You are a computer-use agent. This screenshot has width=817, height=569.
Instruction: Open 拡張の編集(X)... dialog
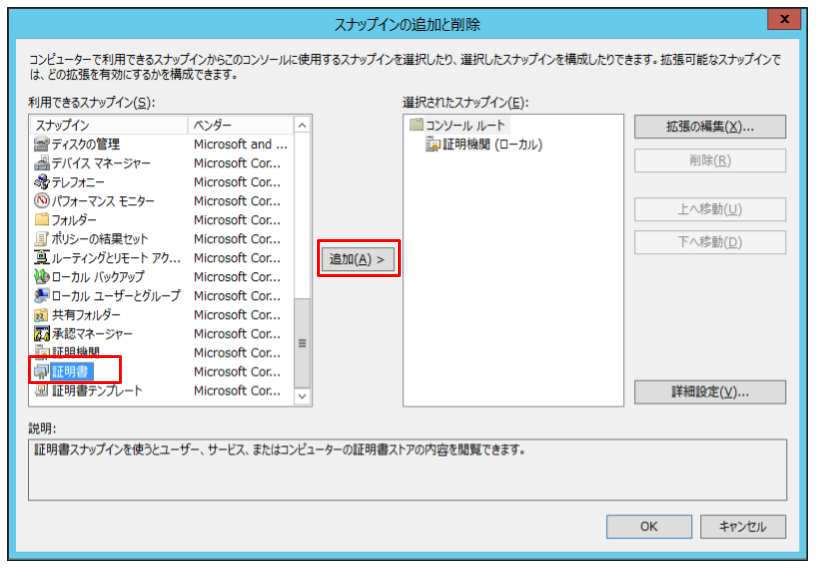pyautogui.click(x=710, y=127)
